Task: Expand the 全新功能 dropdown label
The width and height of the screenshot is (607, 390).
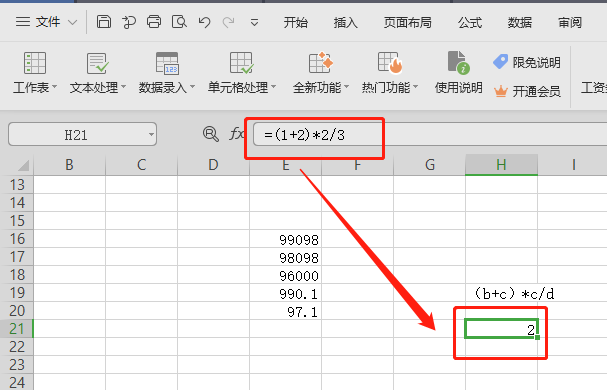Action: click(321, 88)
